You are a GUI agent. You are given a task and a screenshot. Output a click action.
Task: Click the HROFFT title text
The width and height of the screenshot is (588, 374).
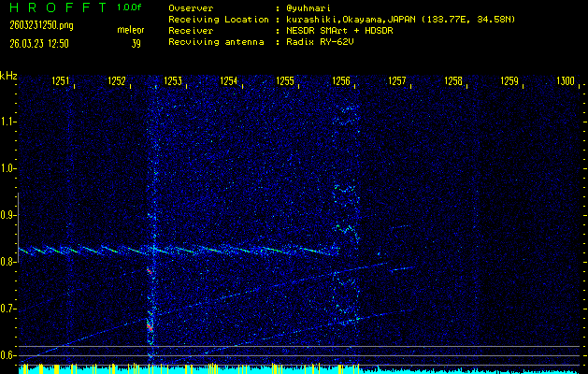[59, 7]
